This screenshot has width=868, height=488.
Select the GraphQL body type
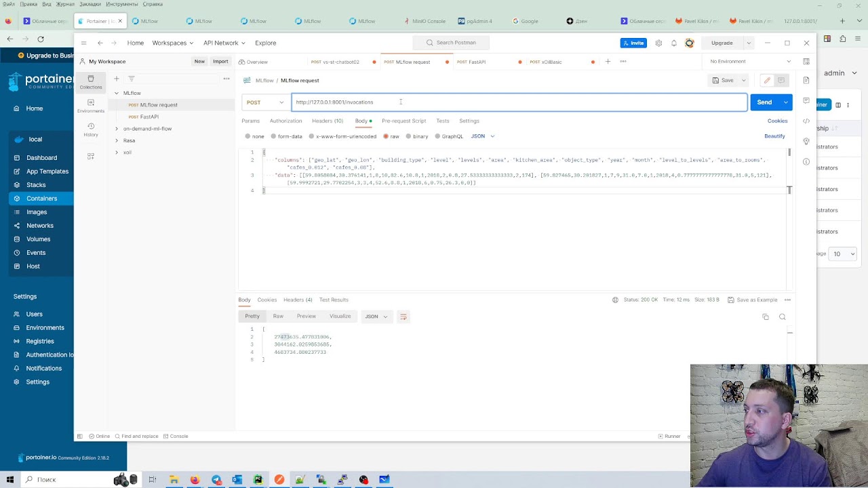pyautogui.click(x=449, y=136)
